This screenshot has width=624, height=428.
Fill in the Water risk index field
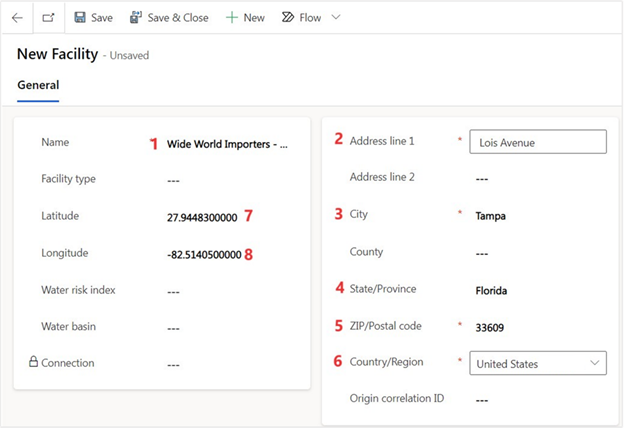174,292
